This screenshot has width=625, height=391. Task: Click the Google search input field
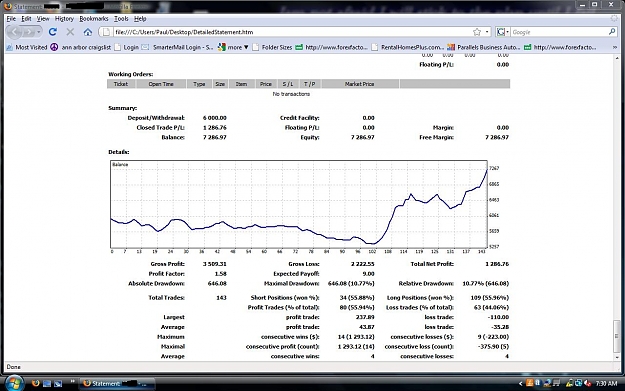[559, 32]
